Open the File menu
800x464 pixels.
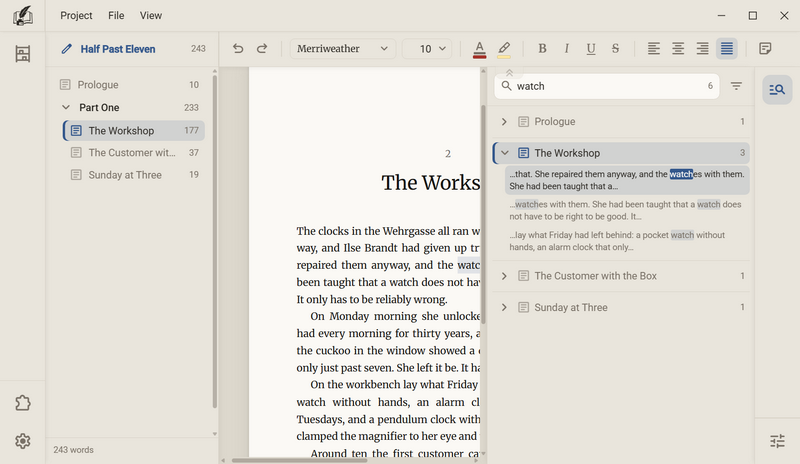pos(116,15)
